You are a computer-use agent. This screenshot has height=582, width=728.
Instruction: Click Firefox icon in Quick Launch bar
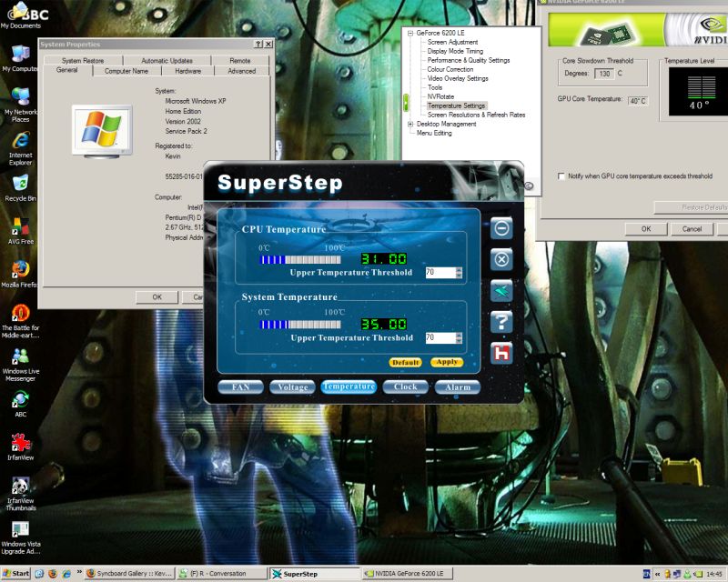53,574
